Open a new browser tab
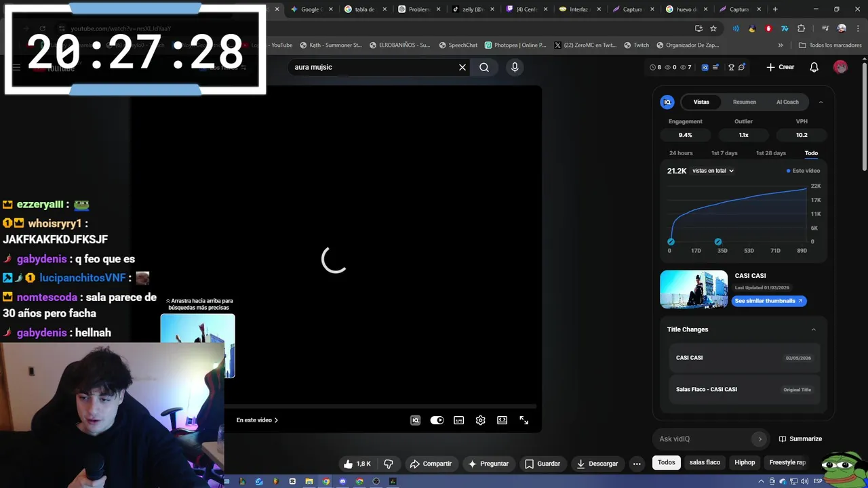Image resolution: width=868 pixels, height=488 pixels. (775, 9)
